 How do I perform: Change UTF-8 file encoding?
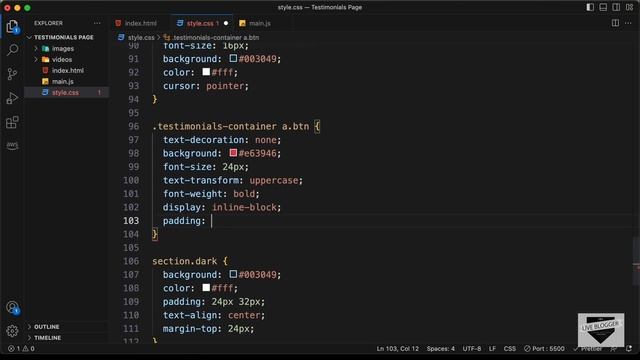[471, 349]
